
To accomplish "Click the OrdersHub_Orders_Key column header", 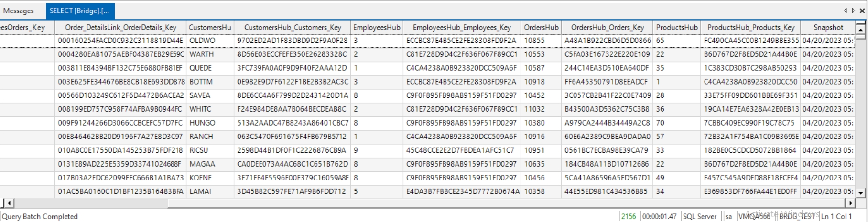I will [608, 27].
